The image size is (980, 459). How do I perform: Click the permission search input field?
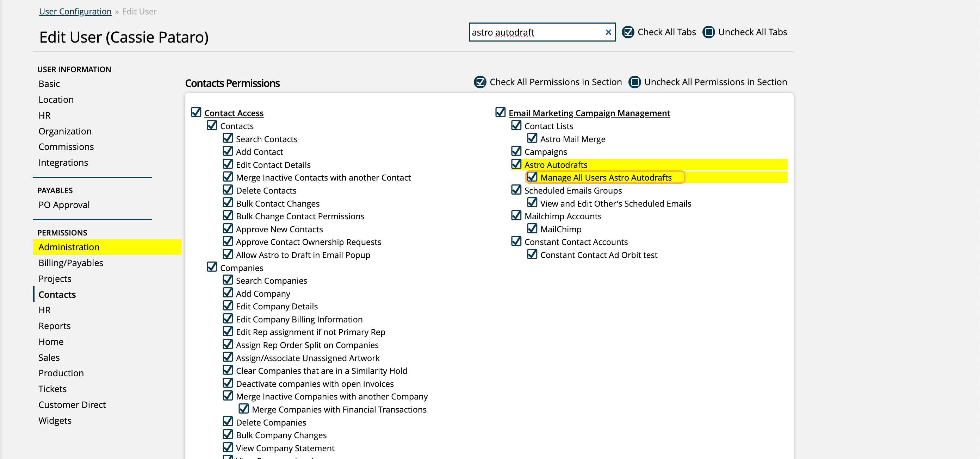(534, 32)
